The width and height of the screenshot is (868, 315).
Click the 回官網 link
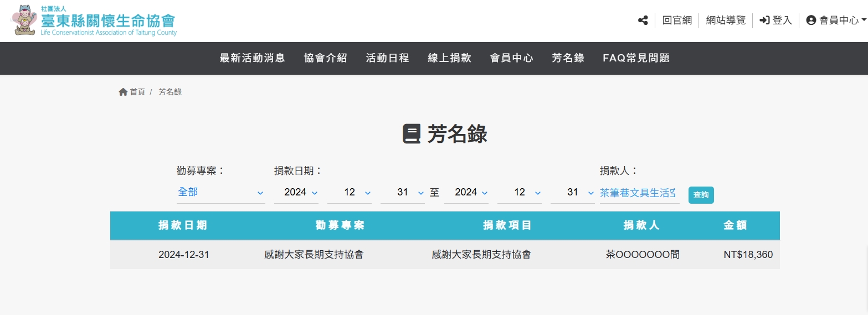click(677, 20)
